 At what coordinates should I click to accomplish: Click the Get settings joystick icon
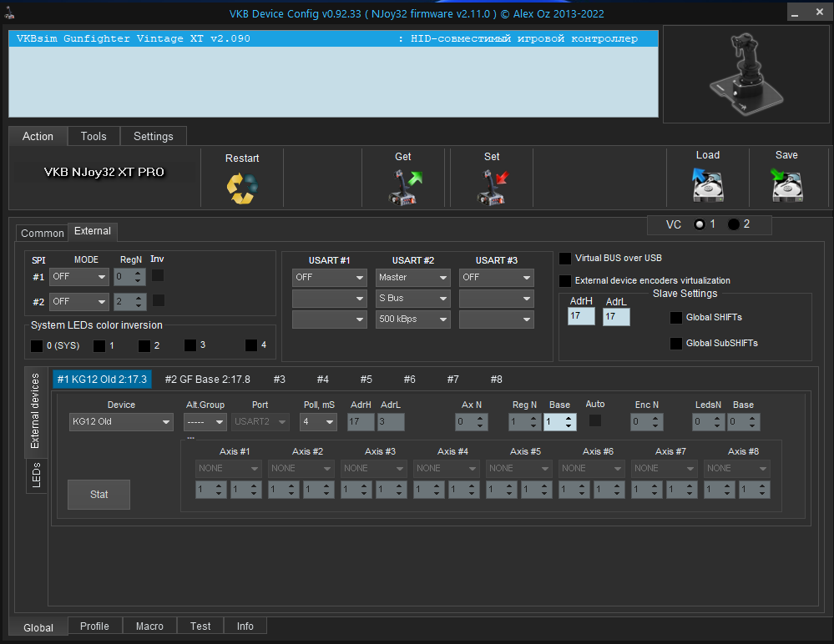(x=404, y=187)
